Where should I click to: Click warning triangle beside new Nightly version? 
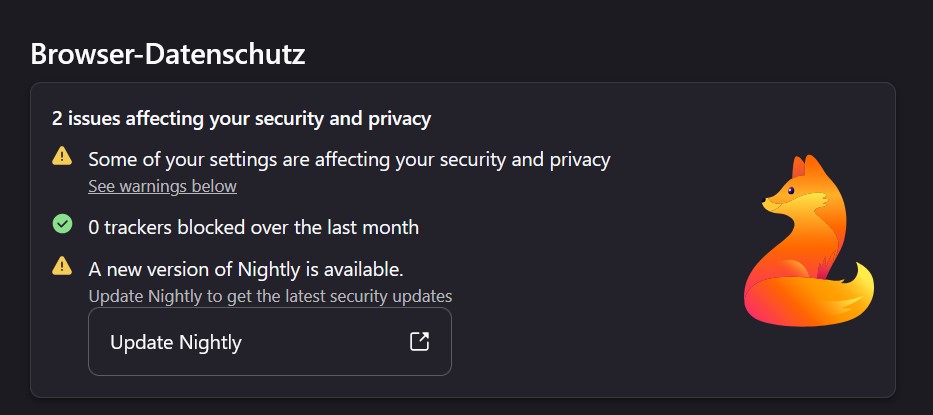62,266
